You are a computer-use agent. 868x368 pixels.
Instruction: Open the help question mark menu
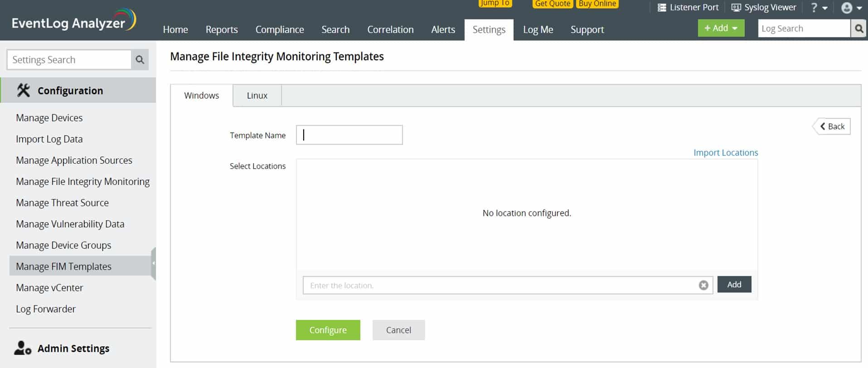(x=819, y=8)
